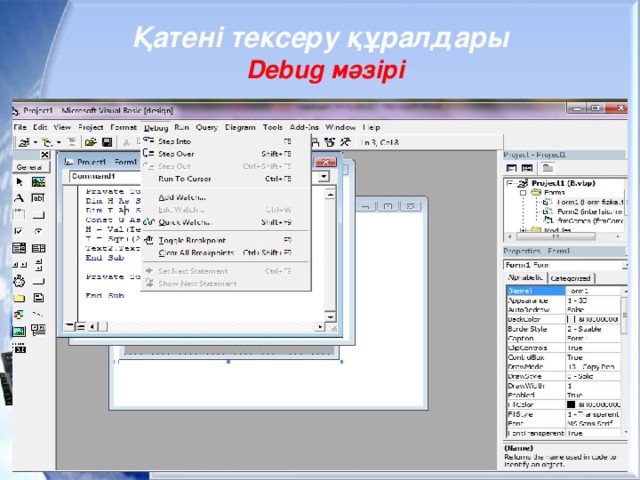This screenshot has height=480, width=640.
Task: Choose Step Over from Debug menu
Action: click(176, 154)
